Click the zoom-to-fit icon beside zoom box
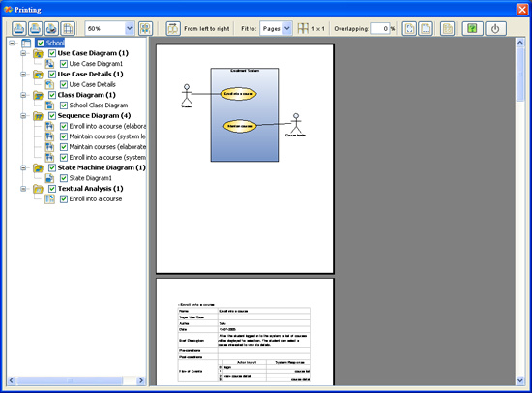Screen dimensions: 532x393 pyautogui.click(x=145, y=28)
